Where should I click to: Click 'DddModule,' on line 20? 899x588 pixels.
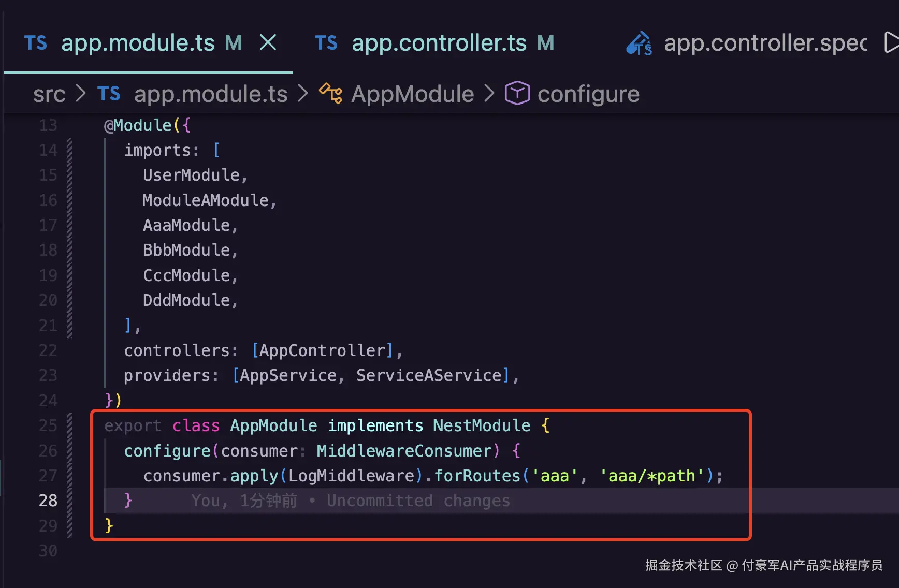[191, 300]
